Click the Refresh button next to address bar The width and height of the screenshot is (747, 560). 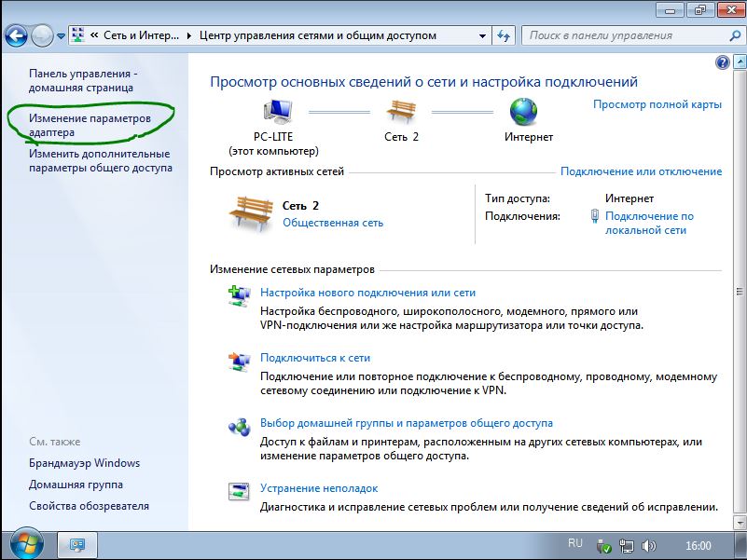504,35
